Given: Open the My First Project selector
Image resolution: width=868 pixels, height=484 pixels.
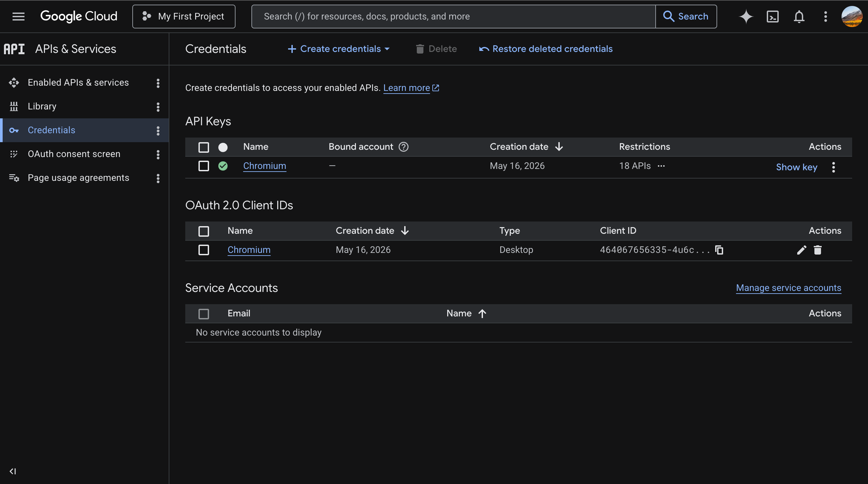Looking at the screenshot, I should (184, 16).
